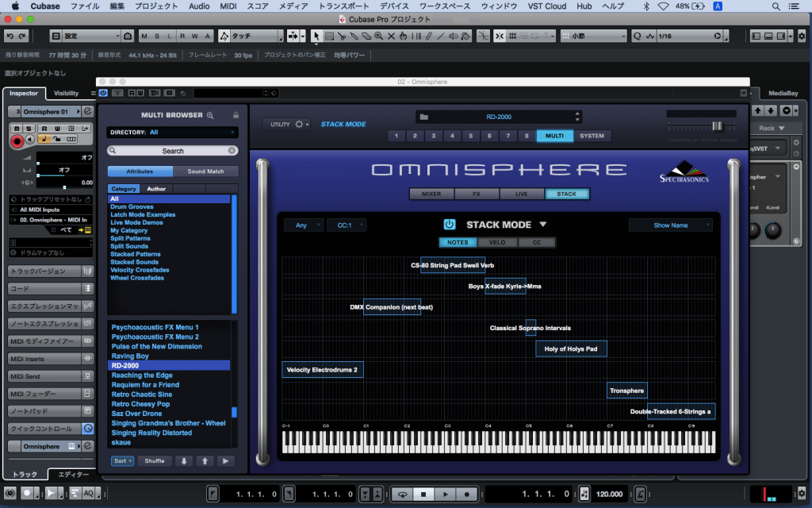The height and width of the screenshot is (508, 812).
Task: Mute the Omnisphere 01 track in Inspector
Action: click(x=17, y=128)
